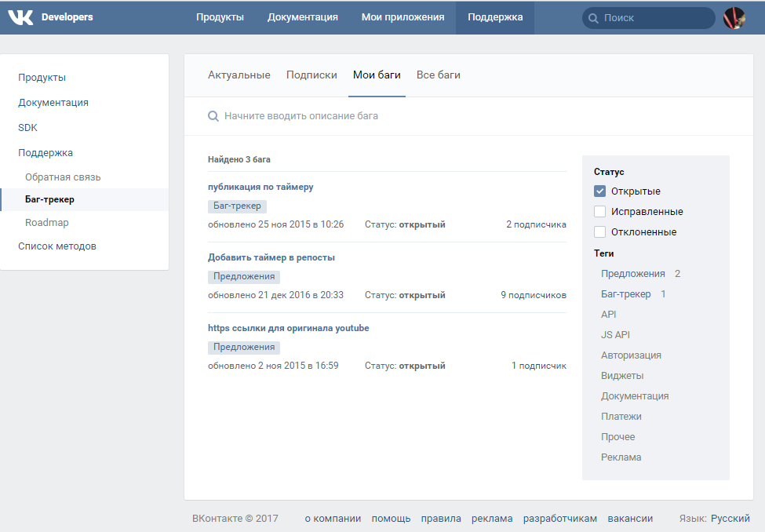Enable the Отклоненные status checkbox
This screenshot has height=532, width=765.
599,232
